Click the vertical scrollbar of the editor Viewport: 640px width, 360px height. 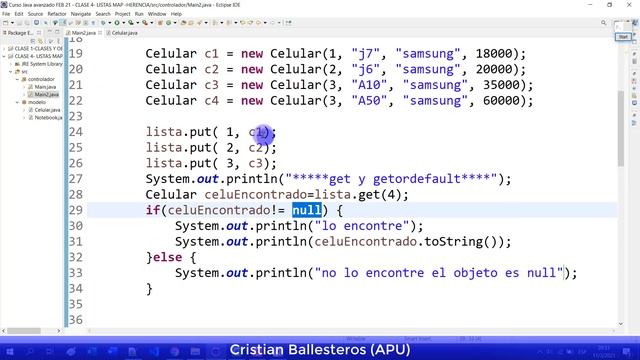tap(621, 129)
